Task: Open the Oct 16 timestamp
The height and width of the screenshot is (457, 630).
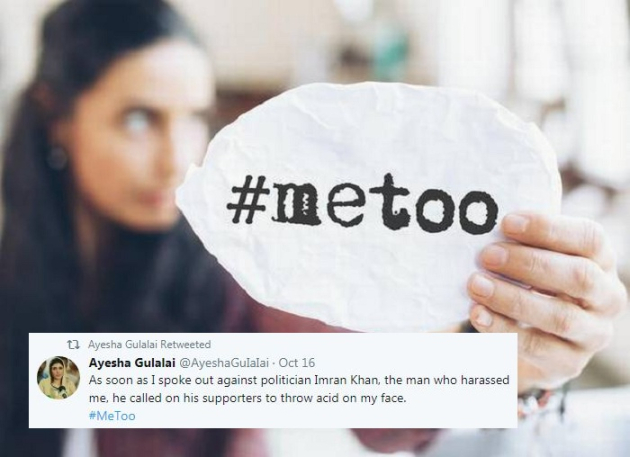Action: click(297, 363)
